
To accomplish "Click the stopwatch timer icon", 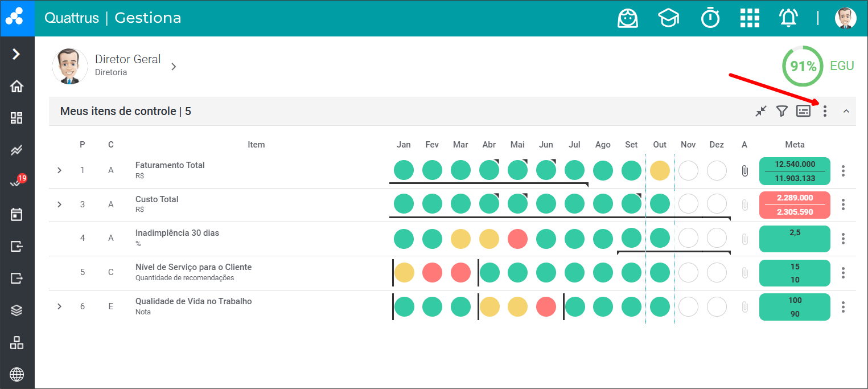I will pyautogui.click(x=710, y=18).
